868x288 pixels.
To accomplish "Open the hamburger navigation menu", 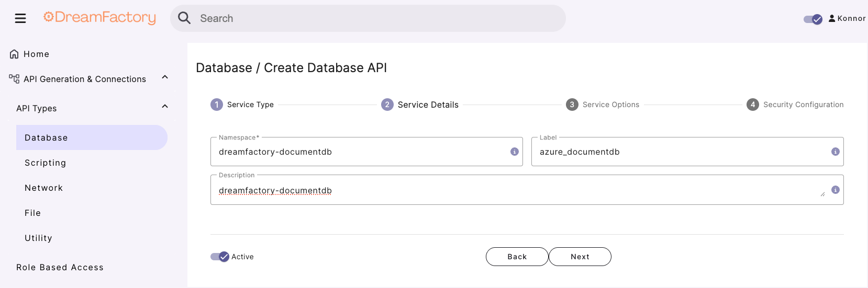I will click(x=20, y=19).
